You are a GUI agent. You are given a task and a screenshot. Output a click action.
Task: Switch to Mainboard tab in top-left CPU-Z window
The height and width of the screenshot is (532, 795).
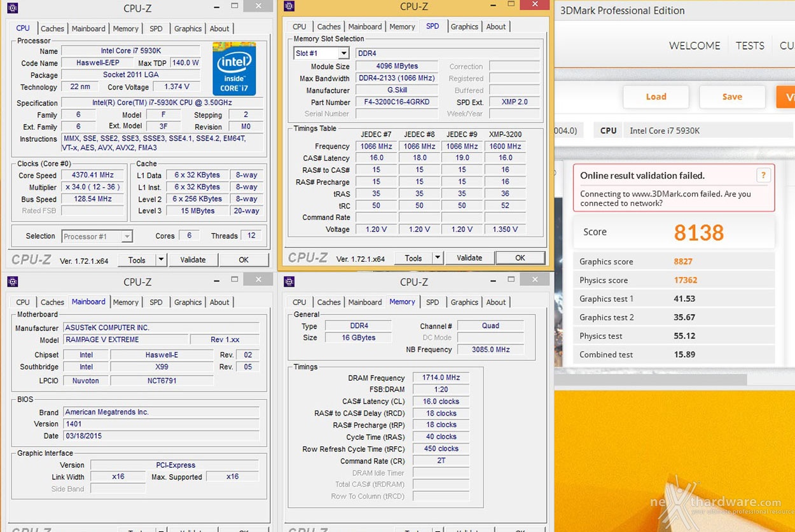tap(88, 29)
